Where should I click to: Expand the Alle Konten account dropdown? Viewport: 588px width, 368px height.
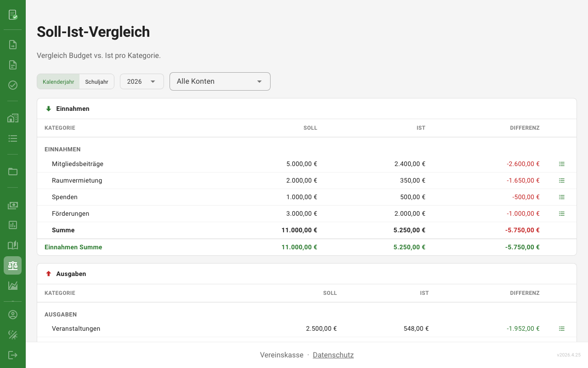220,81
